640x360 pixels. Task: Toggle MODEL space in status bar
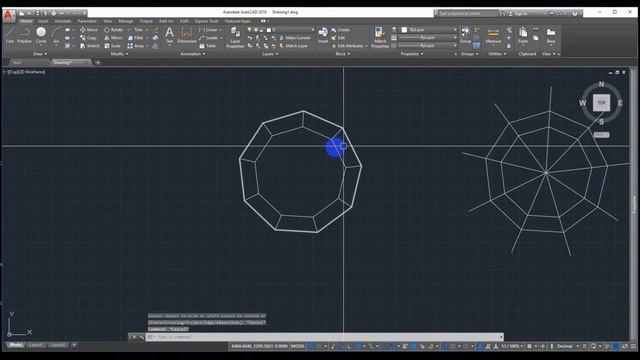coord(298,346)
